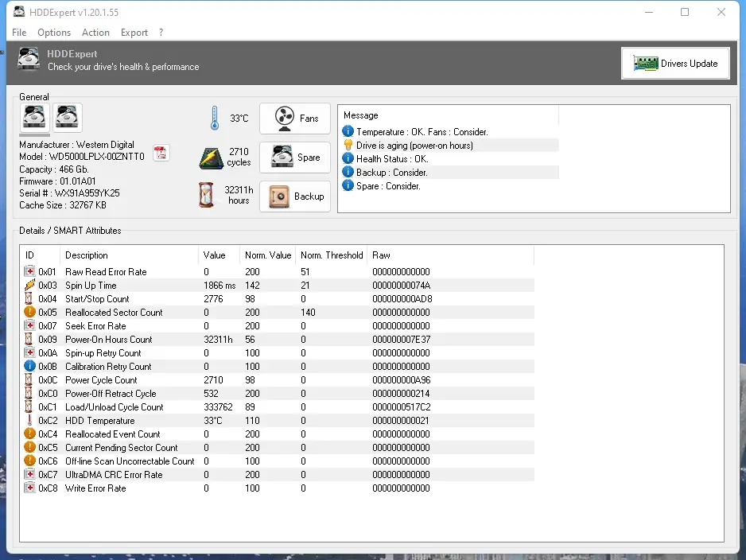Select the second hard drive icon
Image resolution: width=746 pixels, height=560 pixels.
pos(67,118)
